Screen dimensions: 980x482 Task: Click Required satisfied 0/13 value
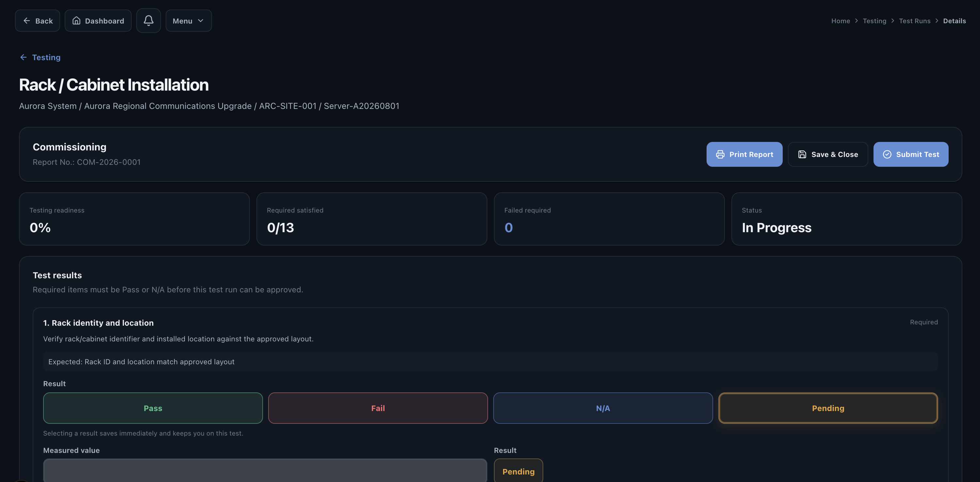280,227
